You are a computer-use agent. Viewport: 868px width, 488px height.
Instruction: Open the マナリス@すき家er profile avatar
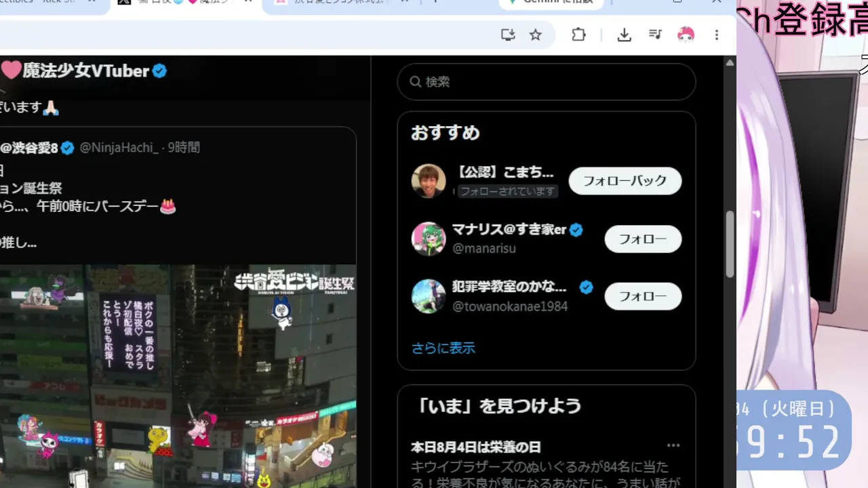pyautogui.click(x=429, y=239)
